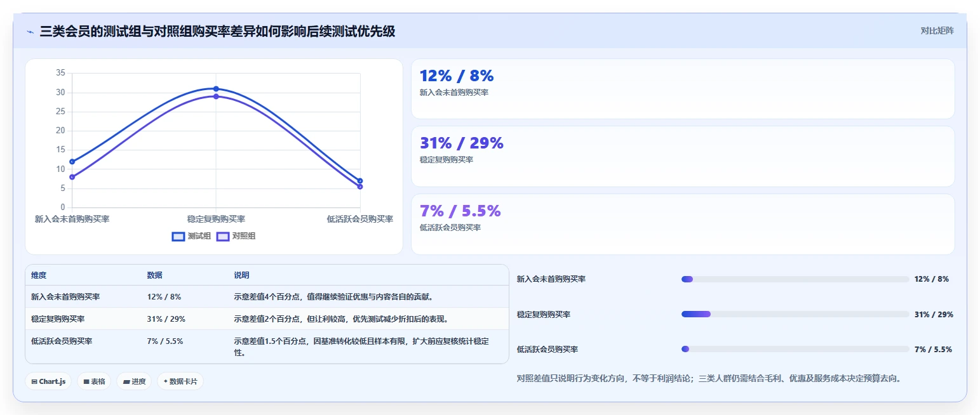Viewport: 980px width, 415px height.
Task: Open the 12% / 8% data card
Action: point(683,89)
